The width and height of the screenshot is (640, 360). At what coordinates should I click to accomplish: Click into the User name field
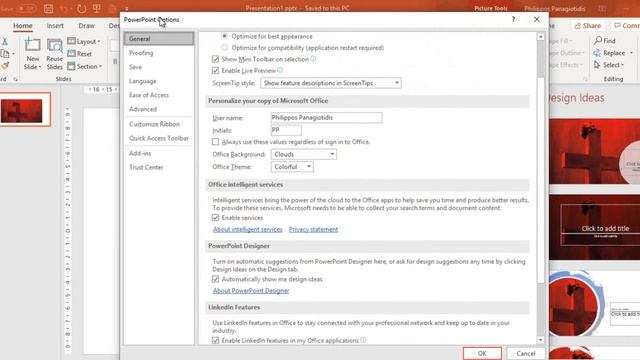[326, 118]
